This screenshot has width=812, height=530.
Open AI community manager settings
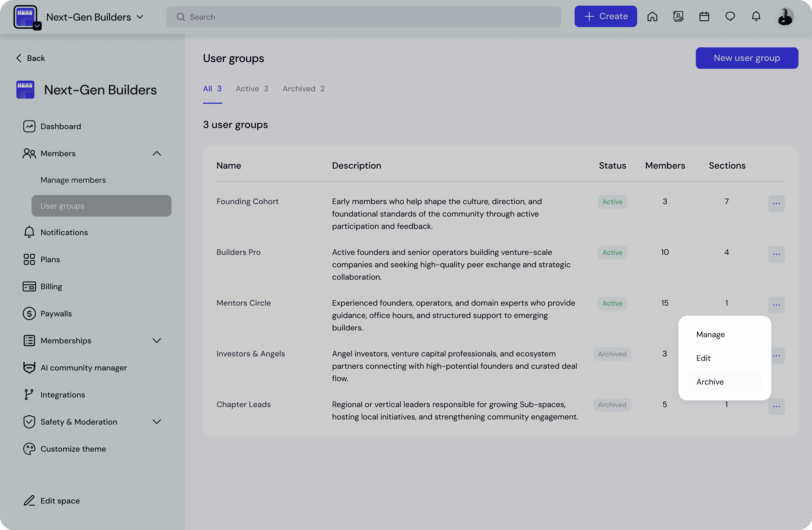84,368
